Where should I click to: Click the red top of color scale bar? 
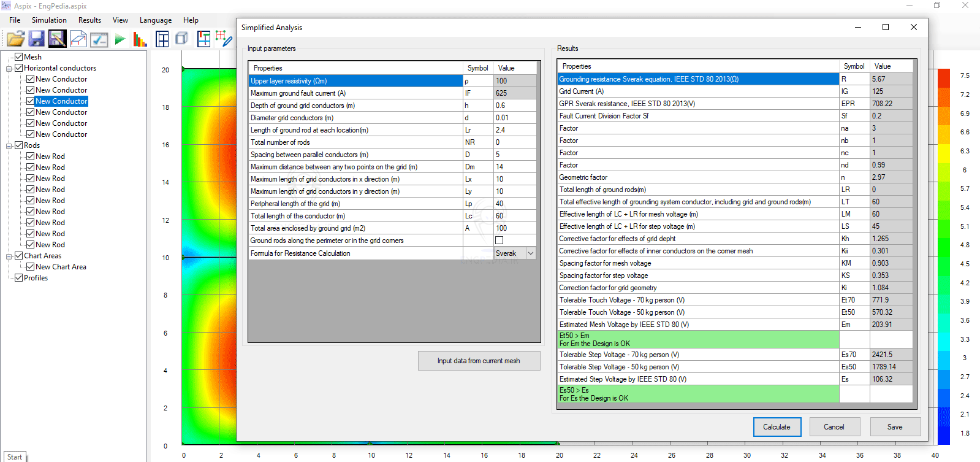[943, 77]
